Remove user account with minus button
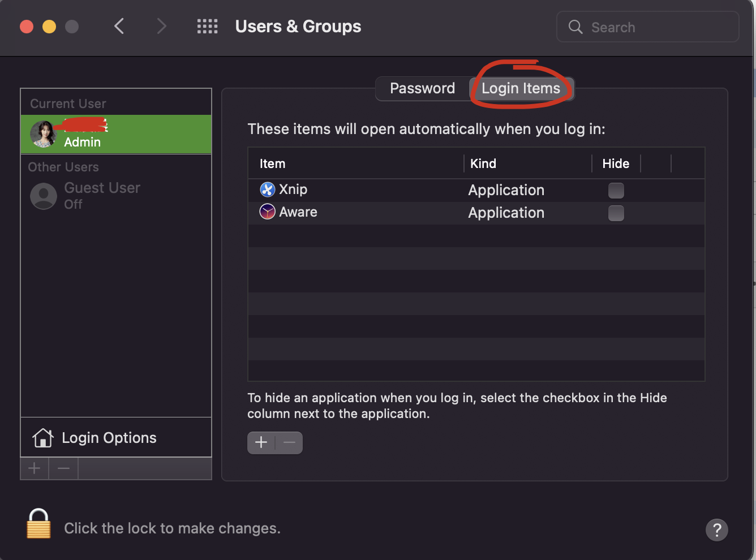The image size is (756, 560). pos(63,468)
